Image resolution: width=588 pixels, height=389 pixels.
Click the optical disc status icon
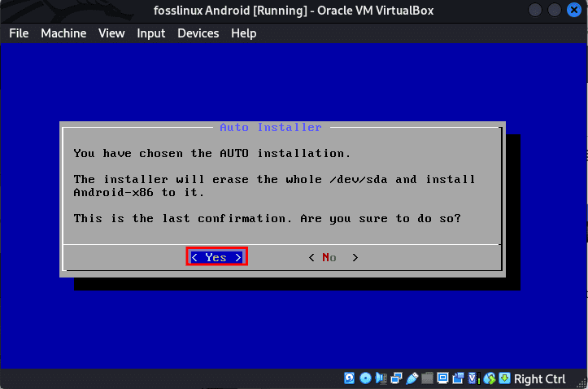(x=365, y=378)
